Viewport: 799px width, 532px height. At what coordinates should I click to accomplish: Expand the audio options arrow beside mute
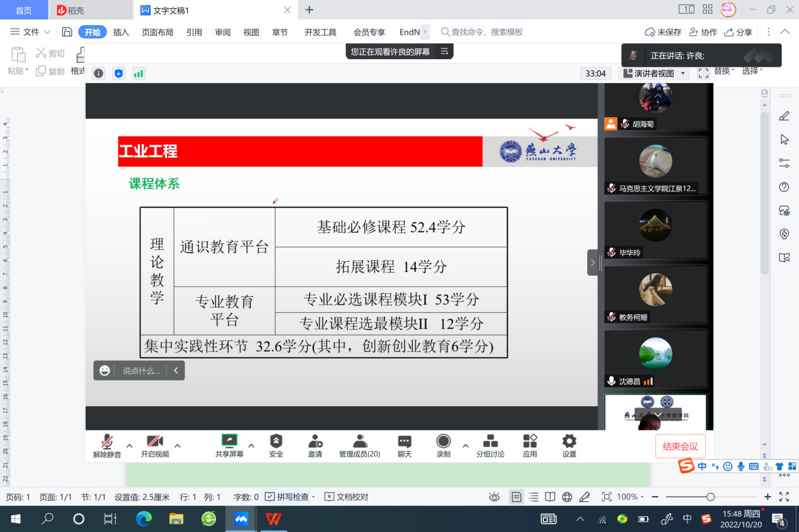130,446
